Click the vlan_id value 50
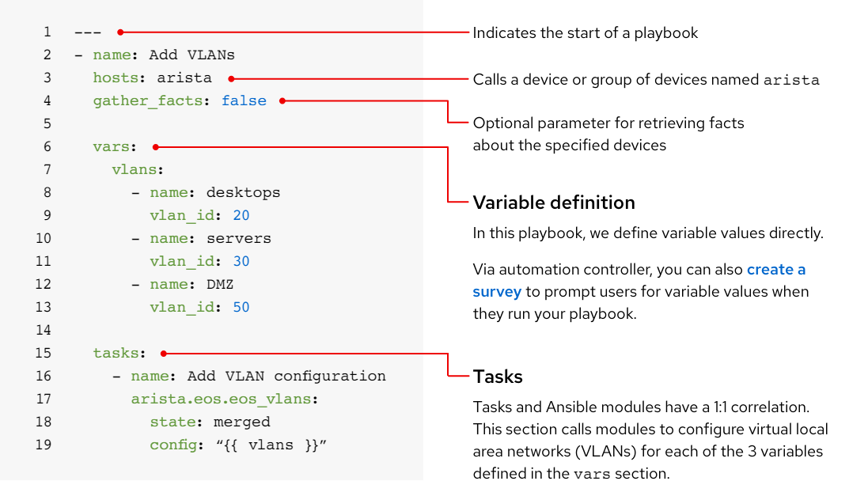The height and width of the screenshot is (481, 868). 241,307
